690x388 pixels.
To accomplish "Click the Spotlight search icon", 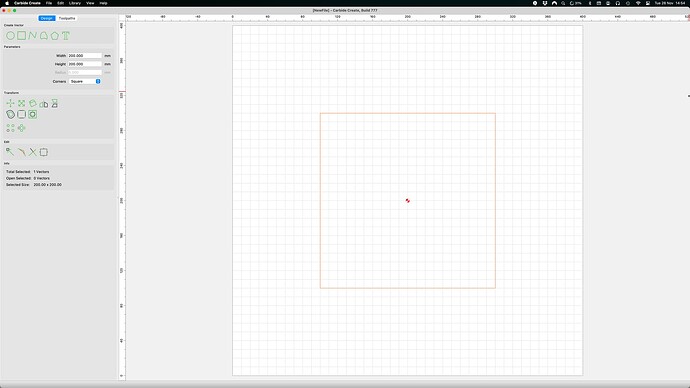I will [563, 3].
